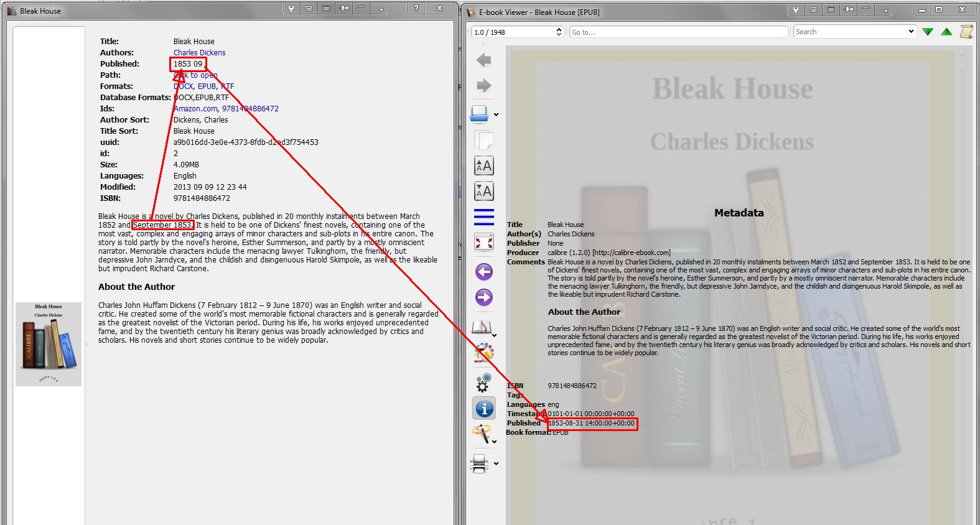Screen dimensions: 980x525
Task: Click the Languages value English
Action: [x=185, y=176]
